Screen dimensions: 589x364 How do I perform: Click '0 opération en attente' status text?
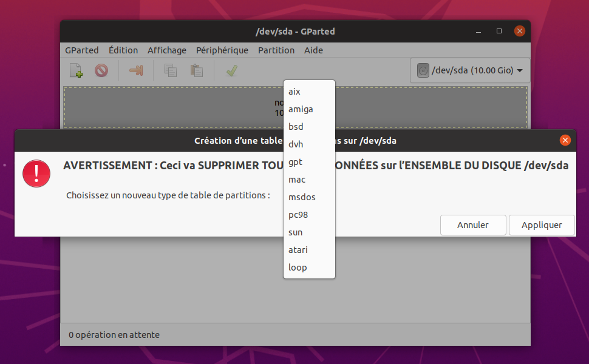(114, 335)
